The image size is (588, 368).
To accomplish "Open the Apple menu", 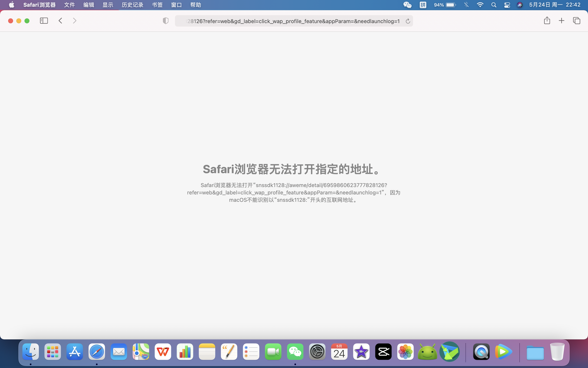I will tap(11, 5).
